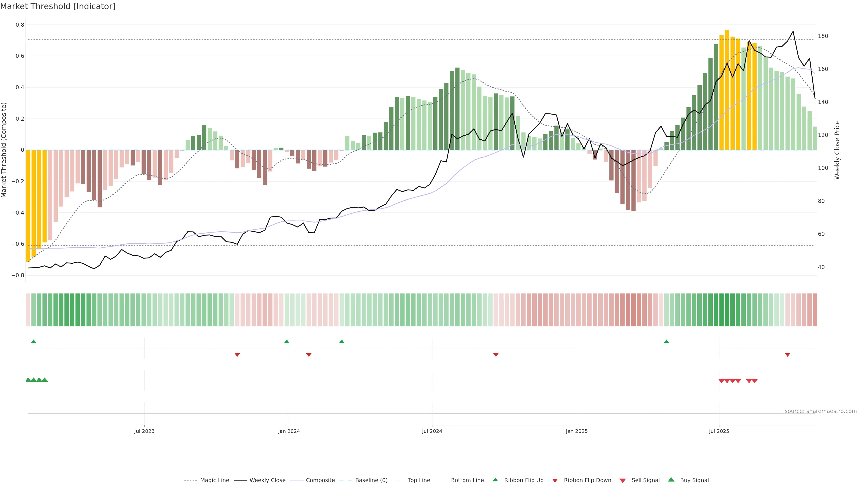
Task: Click Top Line legend item
Action: click(419, 480)
